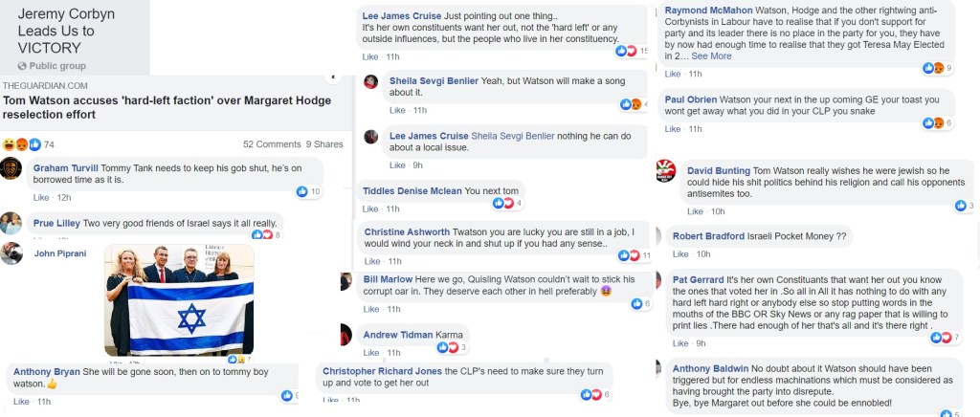Click reaction icons on Raymond McMahon's comment
Image resolution: width=980 pixels, height=417 pixels.
(x=933, y=68)
